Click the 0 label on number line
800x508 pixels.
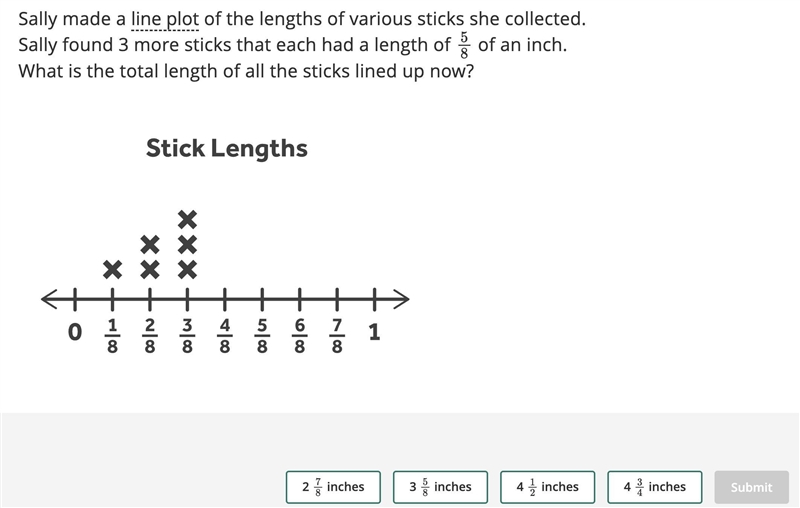[x=74, y=333]
